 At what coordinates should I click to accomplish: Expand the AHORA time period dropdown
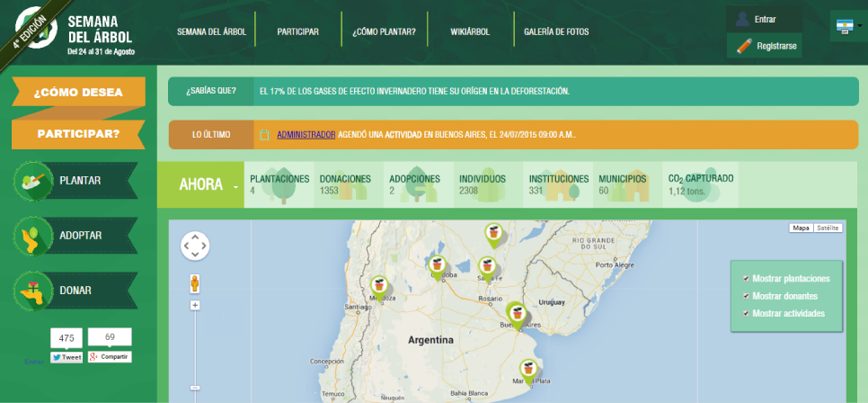pos(237,186)
